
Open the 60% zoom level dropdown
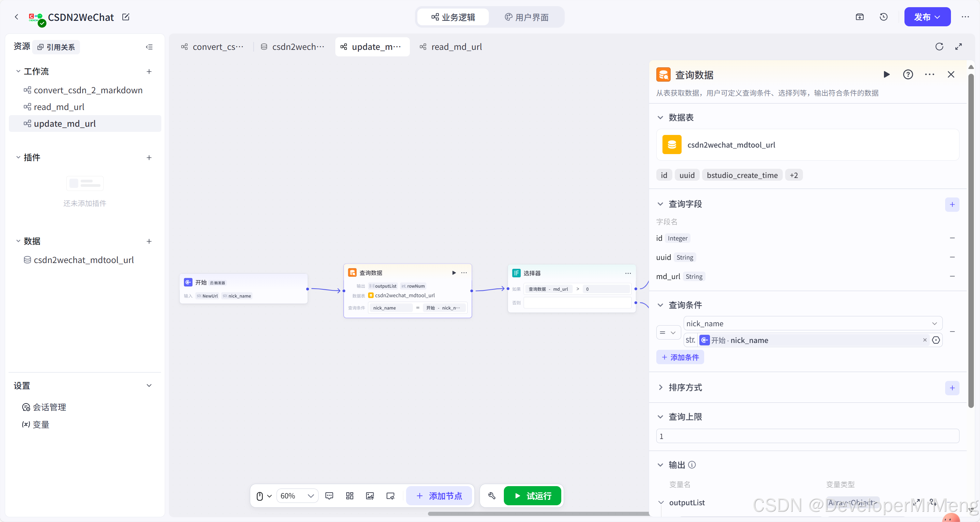tap(297, 496)
